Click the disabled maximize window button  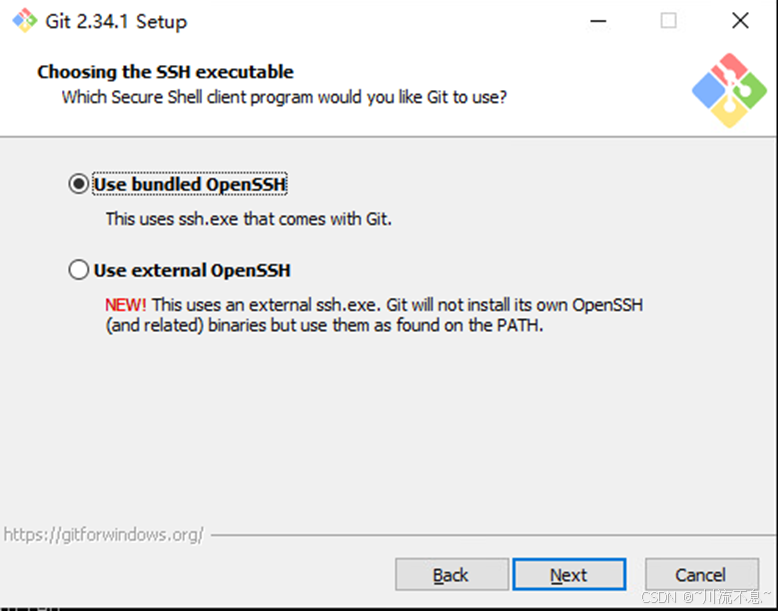[668, 21]
